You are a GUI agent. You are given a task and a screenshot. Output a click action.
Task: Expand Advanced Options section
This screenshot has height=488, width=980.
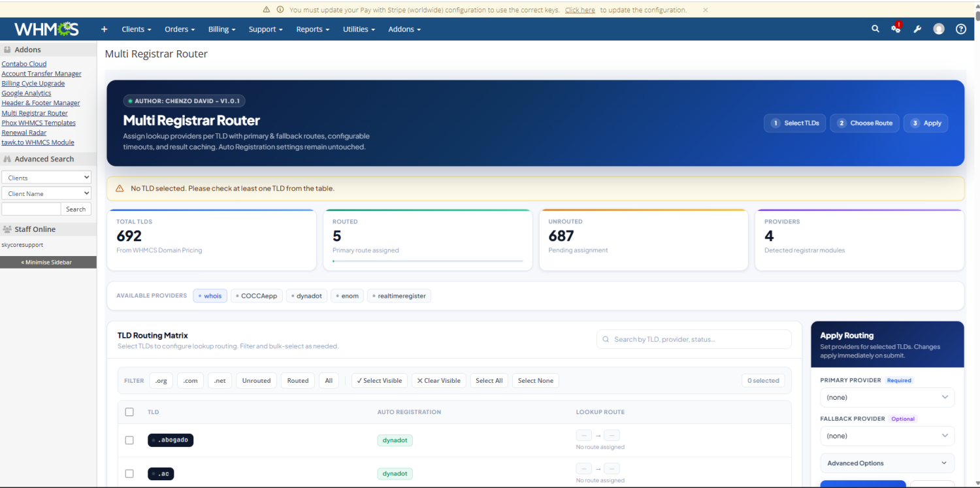click(x=887, y=463)
